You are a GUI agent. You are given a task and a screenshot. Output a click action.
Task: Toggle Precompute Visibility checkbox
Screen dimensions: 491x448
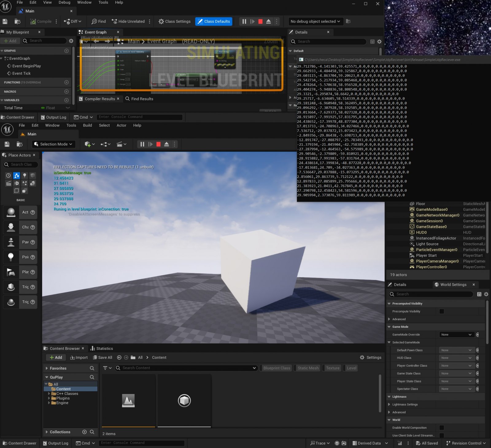(442, 312)
